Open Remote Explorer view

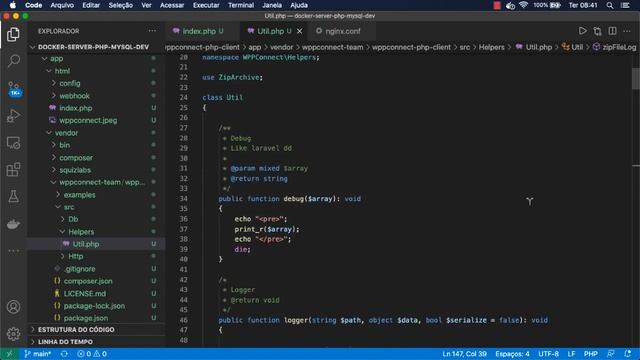tap(13, 143)
